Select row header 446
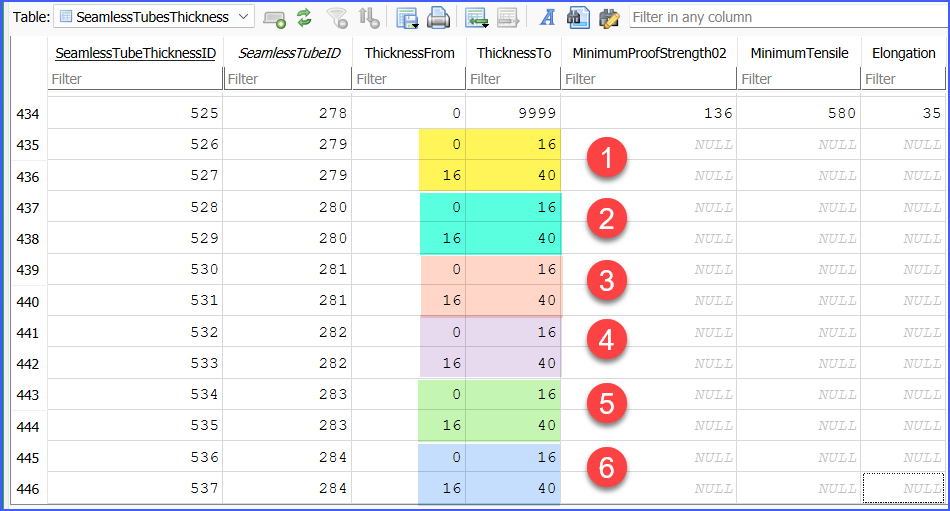This screenshot has width=950, height=511. tap(28, 489)
